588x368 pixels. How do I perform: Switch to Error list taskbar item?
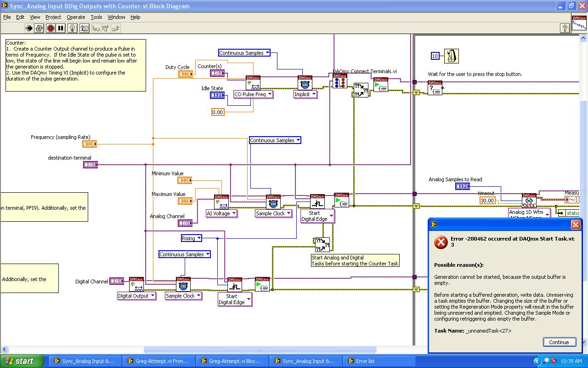379,361
